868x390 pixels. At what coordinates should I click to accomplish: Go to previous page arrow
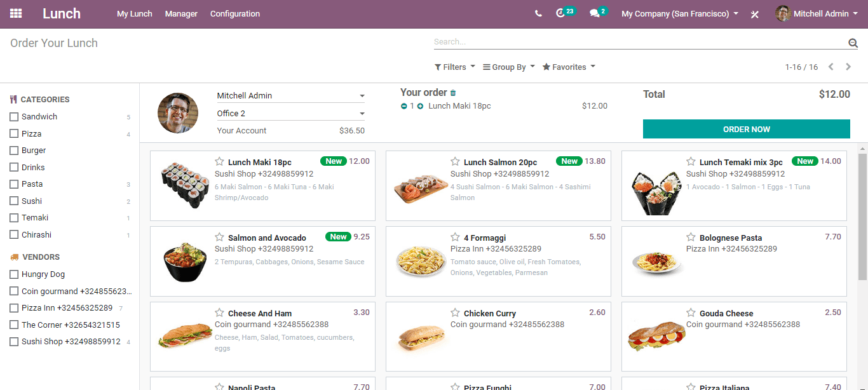(x=831, y=67)
